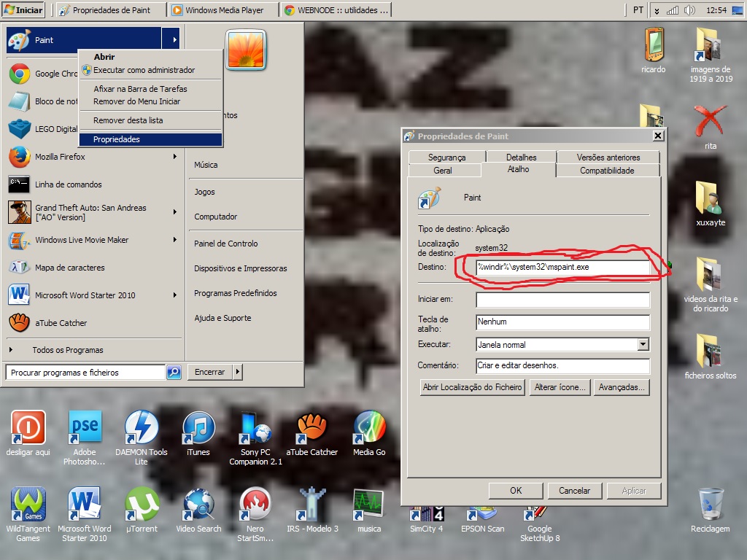
Task: Click the 'Iniciar em' input field
Action: click(x=562, y=300)
